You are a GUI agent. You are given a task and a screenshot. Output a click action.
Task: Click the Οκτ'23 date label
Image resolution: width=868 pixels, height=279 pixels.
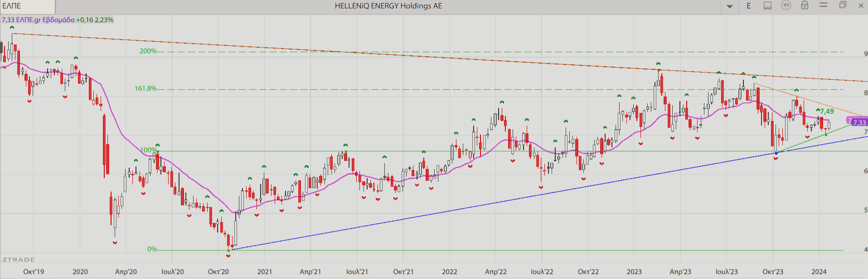(x=773, y=272)
